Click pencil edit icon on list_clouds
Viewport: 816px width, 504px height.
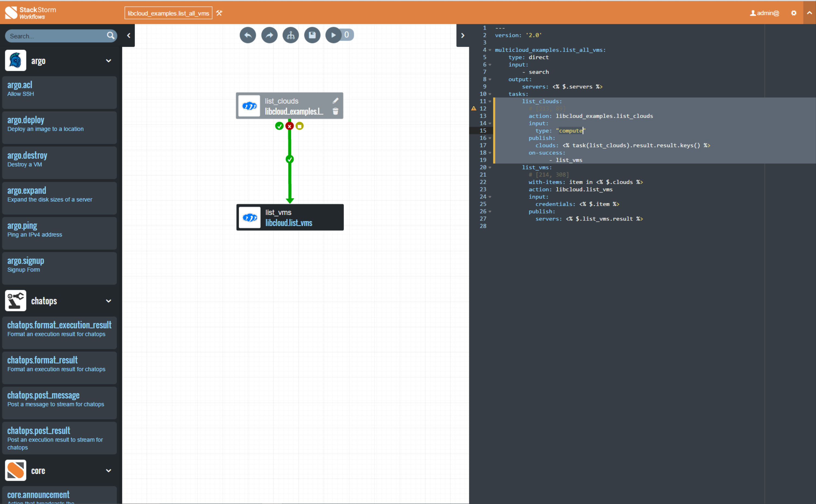(x=335, y=101)
